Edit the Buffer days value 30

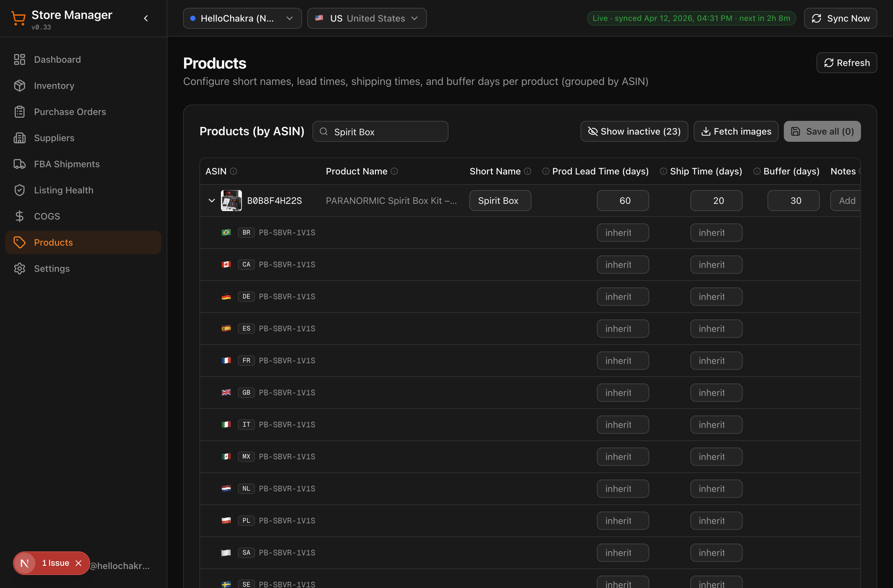coord(794,201)
